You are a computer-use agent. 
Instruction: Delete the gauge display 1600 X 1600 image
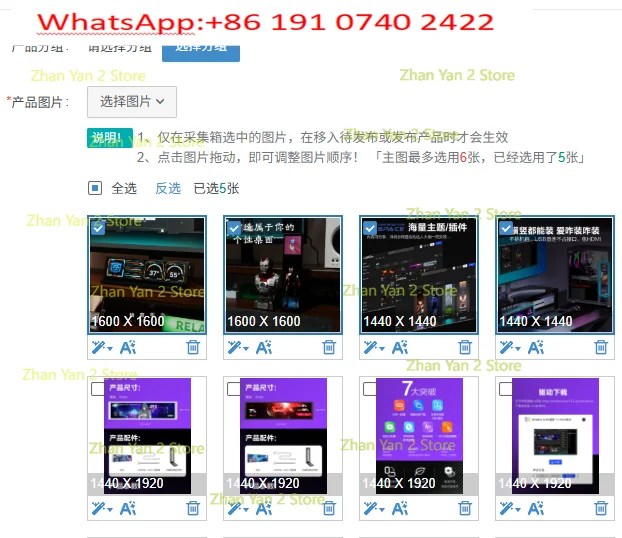point(193,347)
